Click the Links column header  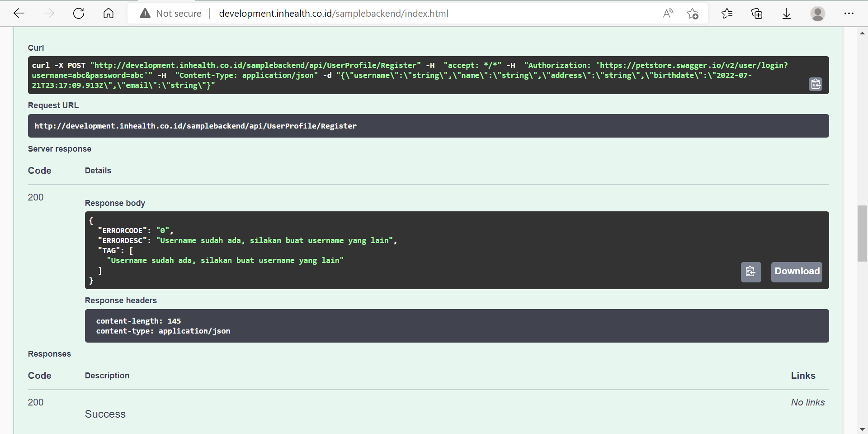click(803, 376)
